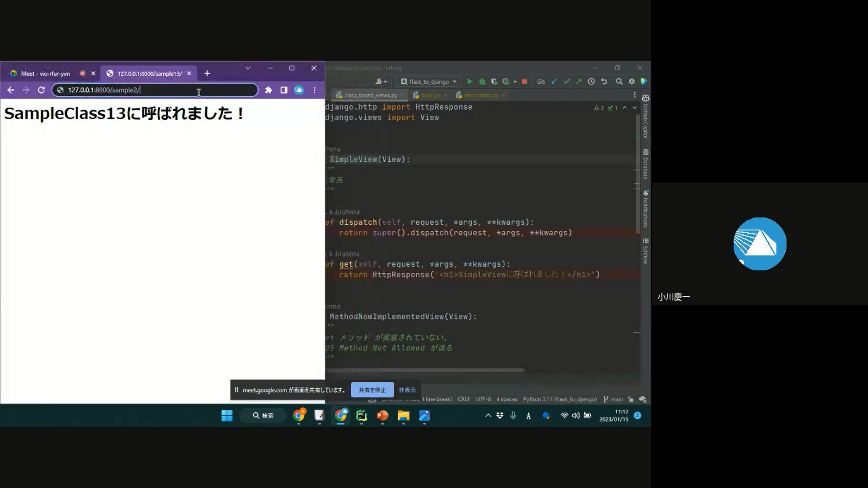Open PyCharm Search Everywhere magnifier
This screenshot has width=868, height=488.
[619, 82]
